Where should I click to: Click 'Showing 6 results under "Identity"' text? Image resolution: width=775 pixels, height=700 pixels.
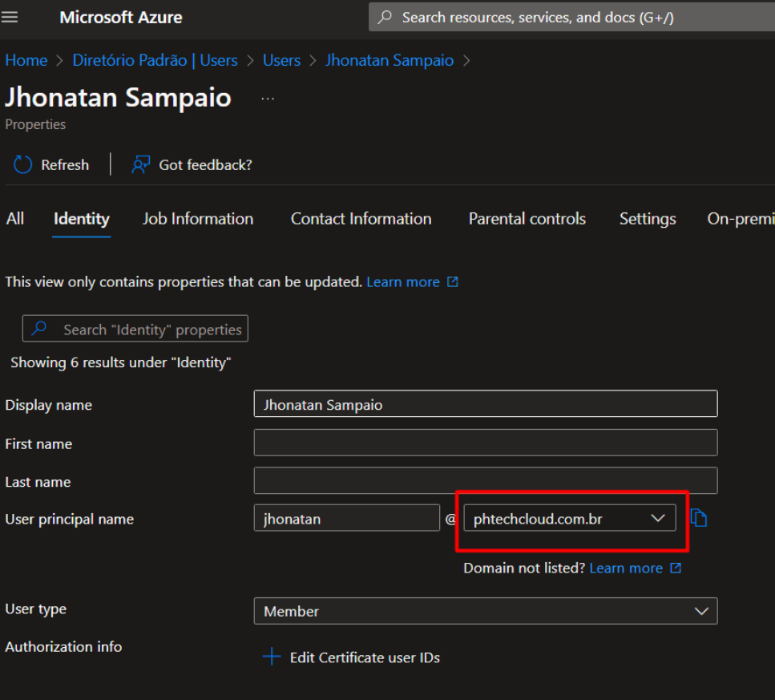(120, 362)
